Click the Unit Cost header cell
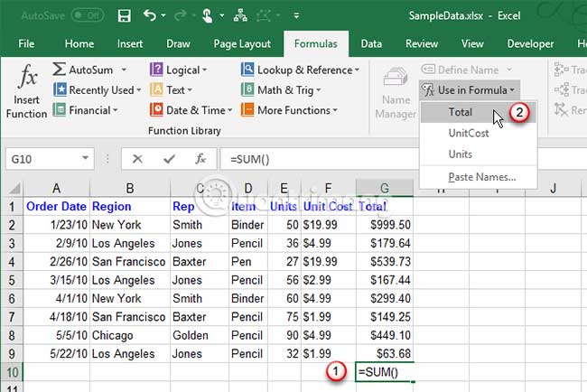The width and height of the screenshot is (587, 392). click(x=329, y=206)
